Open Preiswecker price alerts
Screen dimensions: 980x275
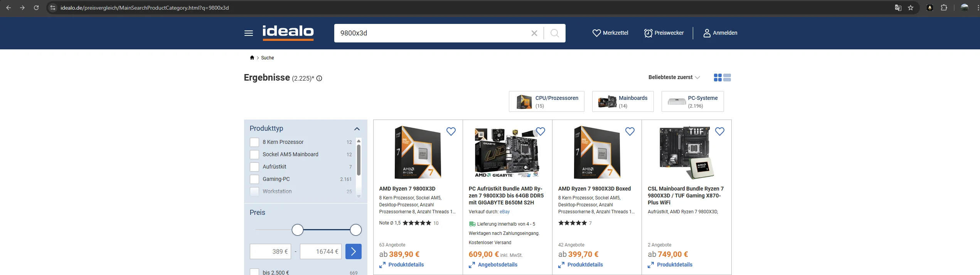coord(664,33)
